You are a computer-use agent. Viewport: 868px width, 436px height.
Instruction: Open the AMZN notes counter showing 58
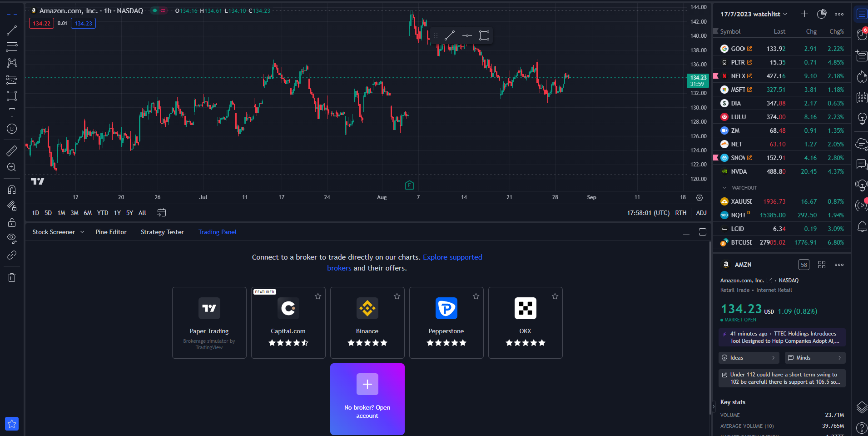pyautogui.click(x=804, y=265)
